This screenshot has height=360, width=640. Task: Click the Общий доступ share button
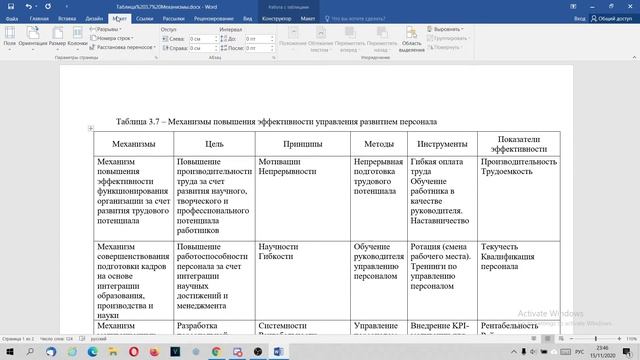pos(611,18)
